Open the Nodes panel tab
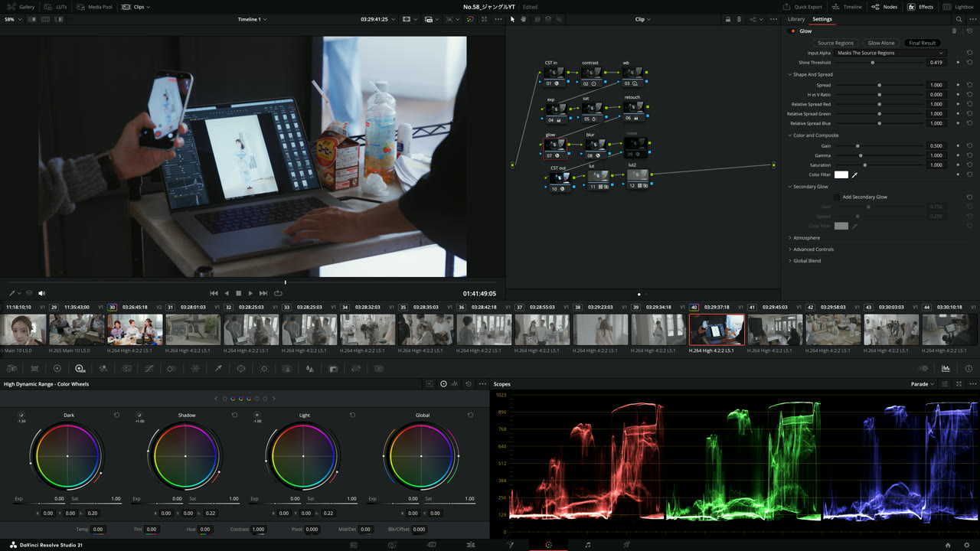The image size is (980, 551). [x=885, y=7]
